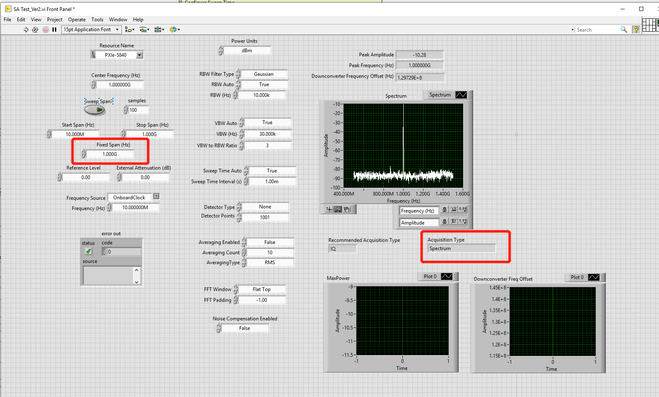Click the Amplitude scale format button
Viewport: 659px width, 397px height.
[462, 221]
